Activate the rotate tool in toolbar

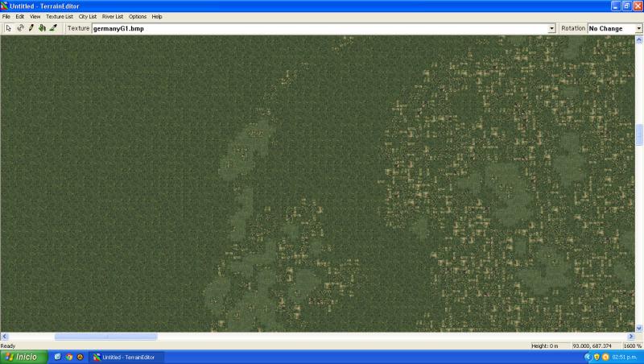pyautogui.click(x=20, y=28)
